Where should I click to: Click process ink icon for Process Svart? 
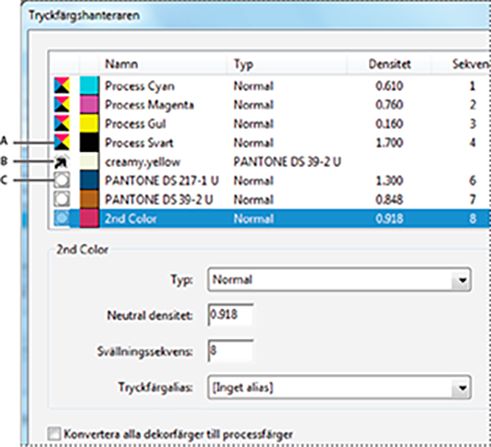62,142
